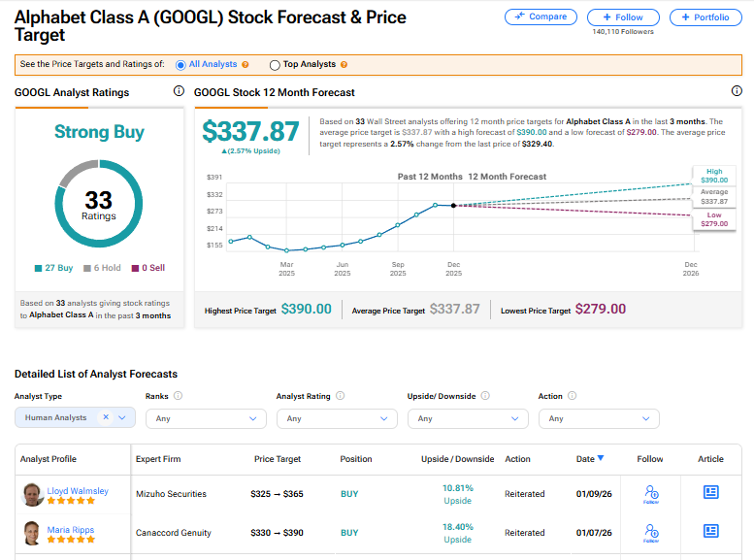
Task: Open article icon in Mizuho Securities row
Action: pos(710,493)
